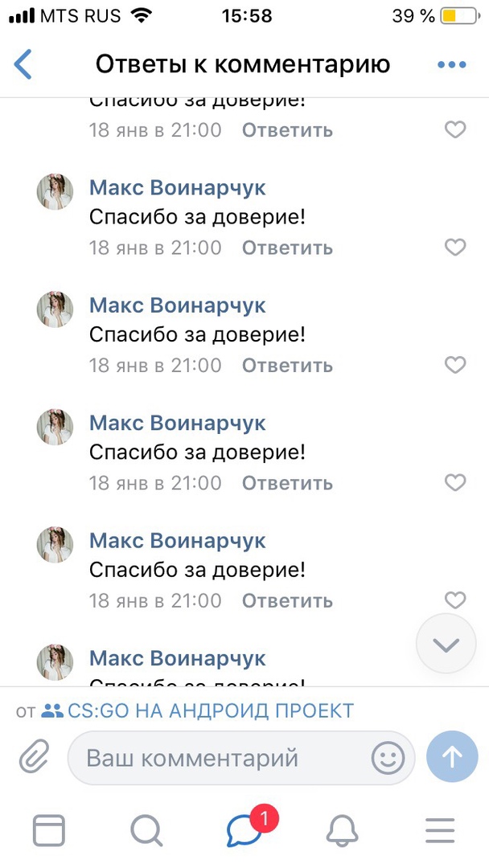Tap the back arrow in header
The height and width of the screenshot is (868, 489).
coord(24,64)
